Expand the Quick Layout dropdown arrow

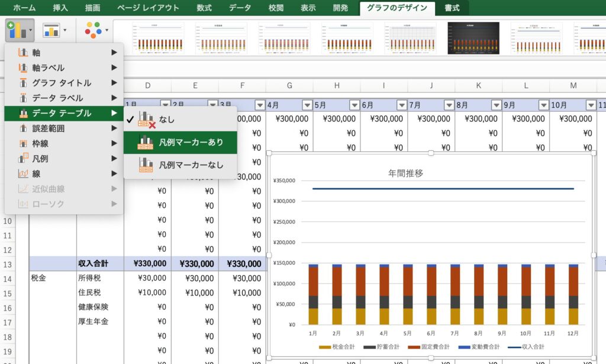click(65, 30)
